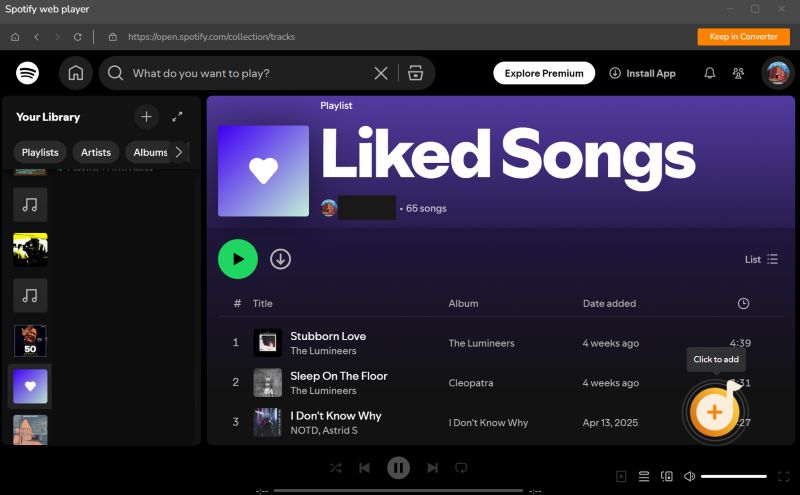
Task: Open the List view options dropdown
Action: (x=761, y=259)
